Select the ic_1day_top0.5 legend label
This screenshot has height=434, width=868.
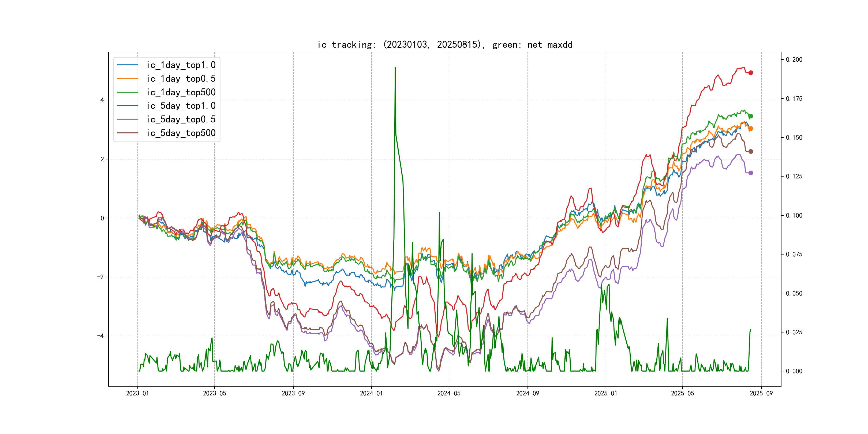(181, 78)
